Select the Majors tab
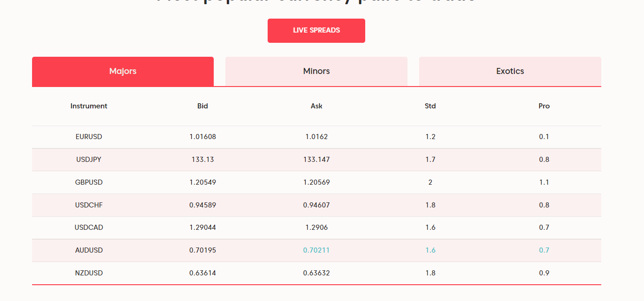This screenshot has width=644, height=301. (x=123, y=72)
